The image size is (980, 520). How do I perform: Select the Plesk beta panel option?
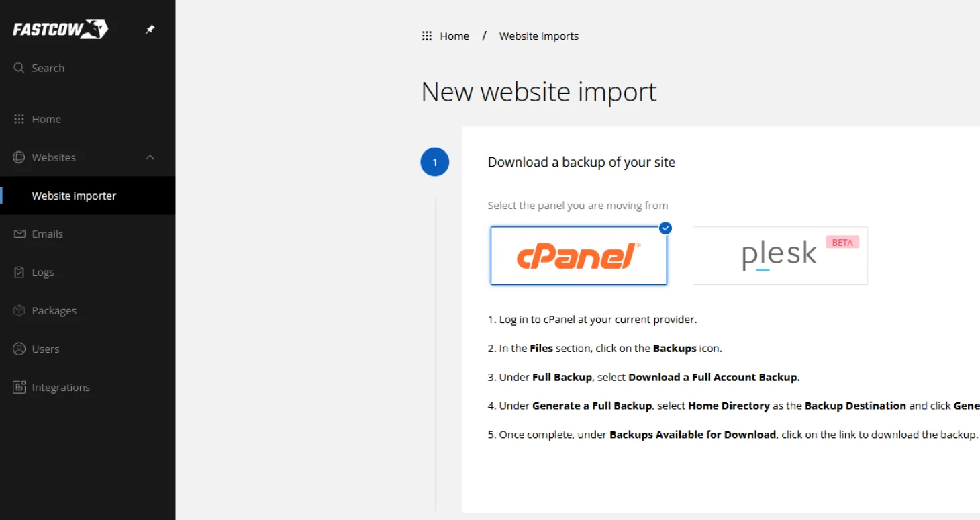pos(779,256)
